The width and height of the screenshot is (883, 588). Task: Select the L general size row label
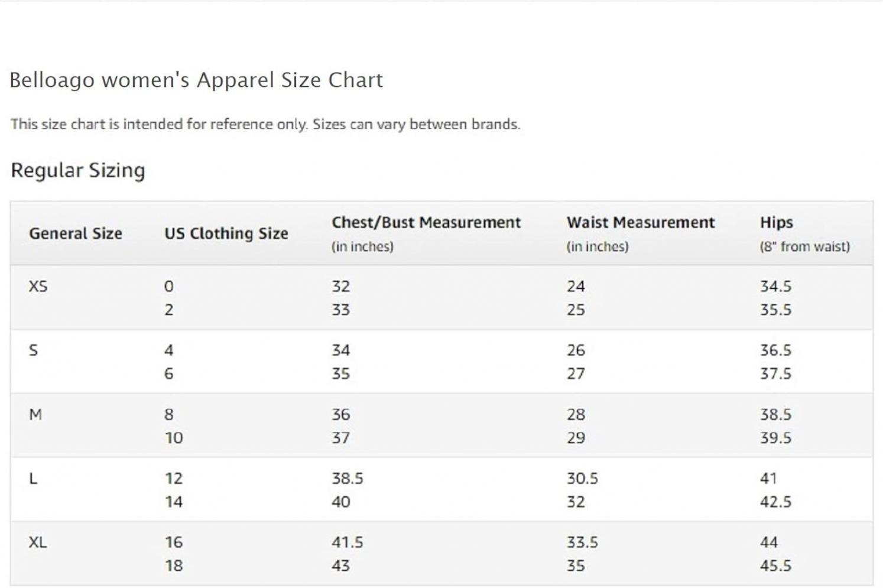(33, 479)
